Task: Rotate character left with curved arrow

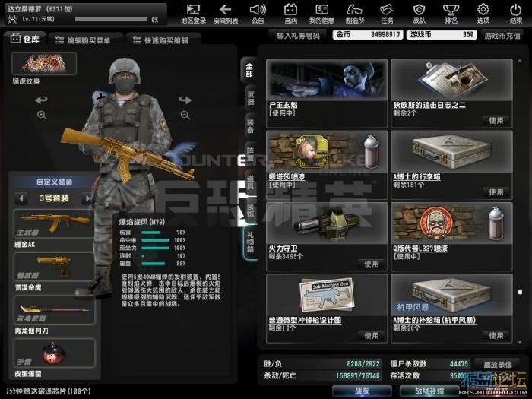Action: point(41,100)
